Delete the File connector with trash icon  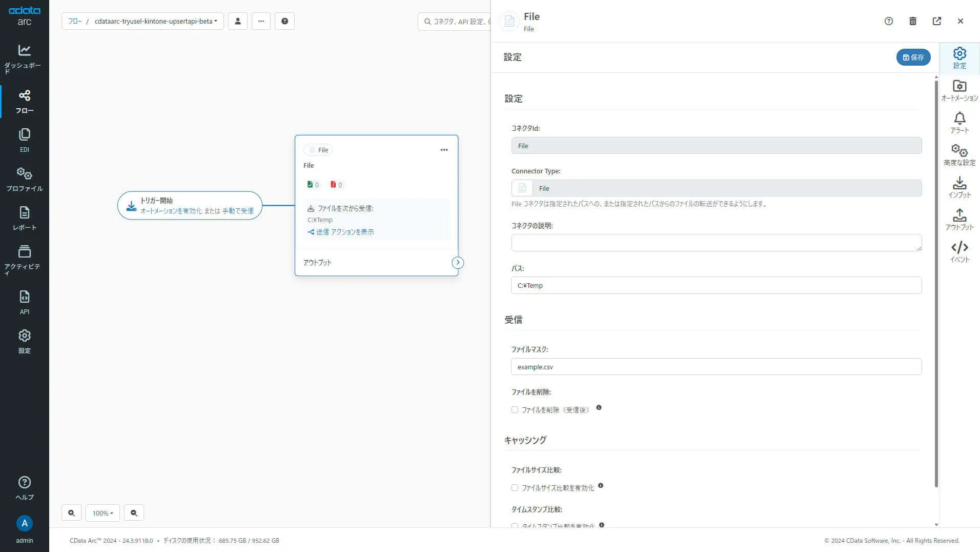(x=912, y=21)
